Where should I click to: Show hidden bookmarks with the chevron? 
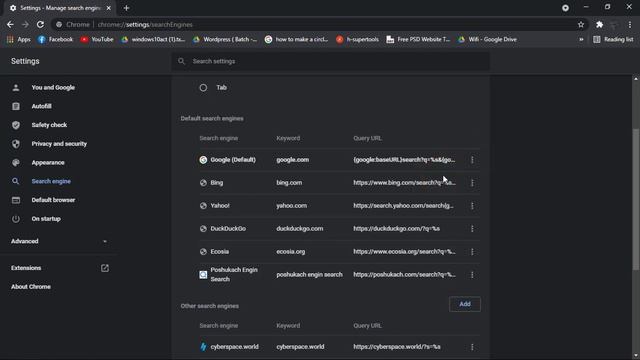point(581,40)
